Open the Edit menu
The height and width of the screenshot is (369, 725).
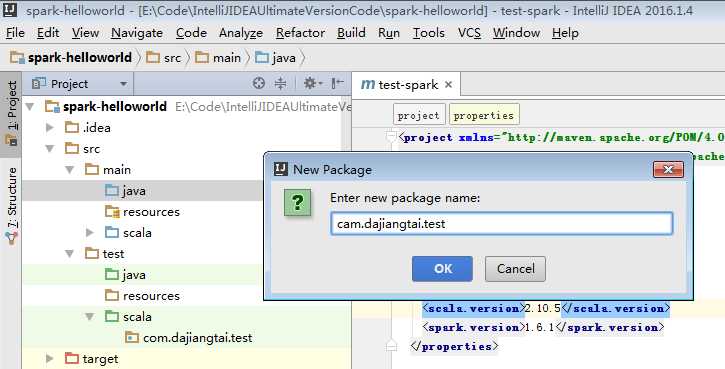pos(48,33)
